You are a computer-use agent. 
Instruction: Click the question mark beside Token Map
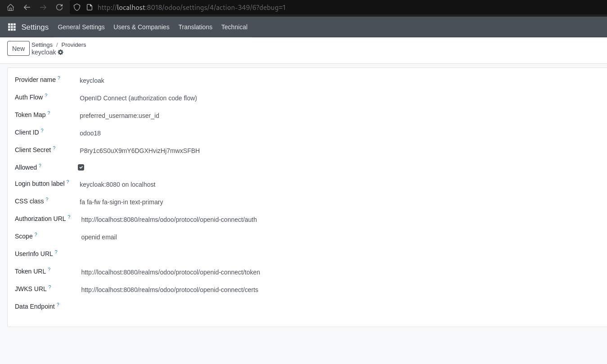point(49,113)
